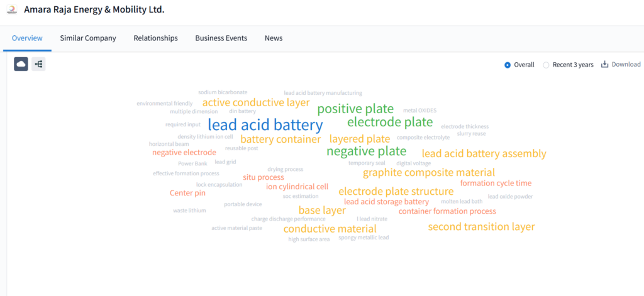Click 'lead acid battery assembly' term
This screenshot has height=296, width=644.
pos(484,153)
